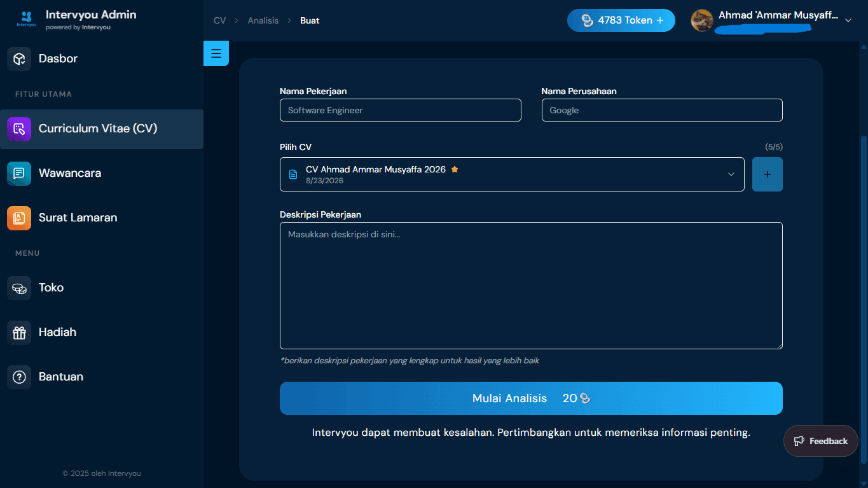Open the Bantuan menu item

pos(102,377)
